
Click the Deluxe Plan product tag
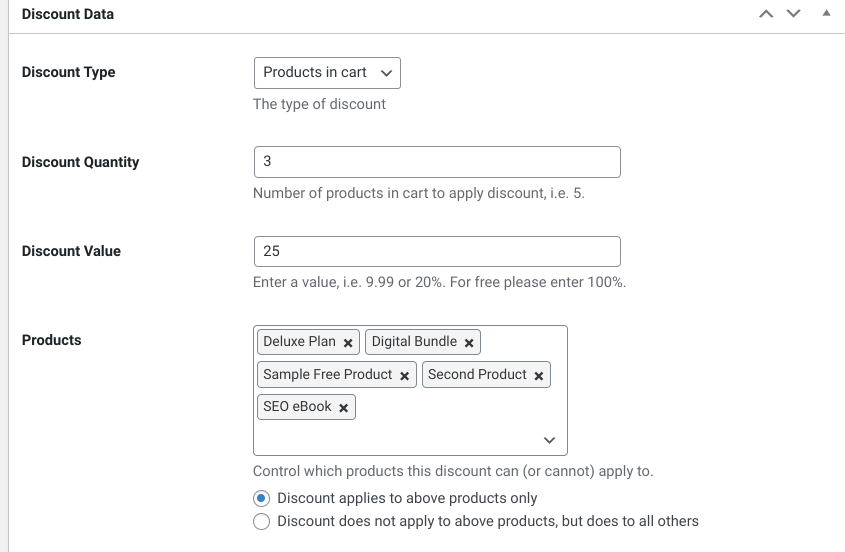tap(299, 342)
